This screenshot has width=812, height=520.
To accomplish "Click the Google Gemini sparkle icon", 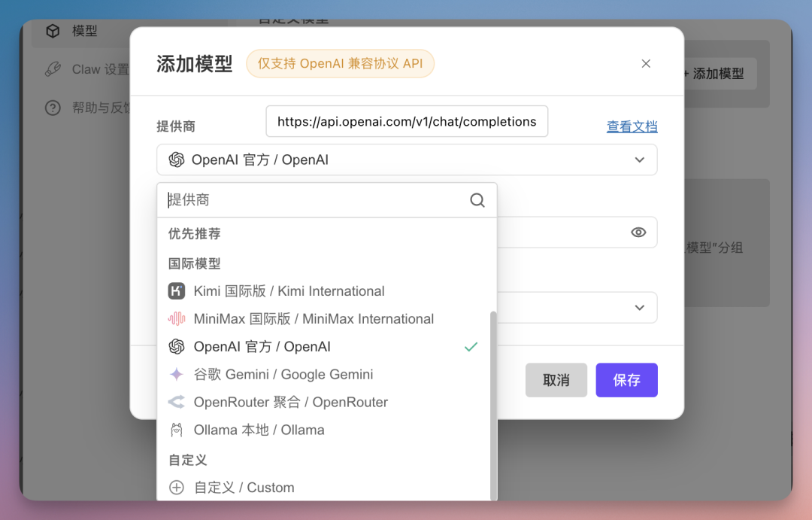I will [177, 374].
